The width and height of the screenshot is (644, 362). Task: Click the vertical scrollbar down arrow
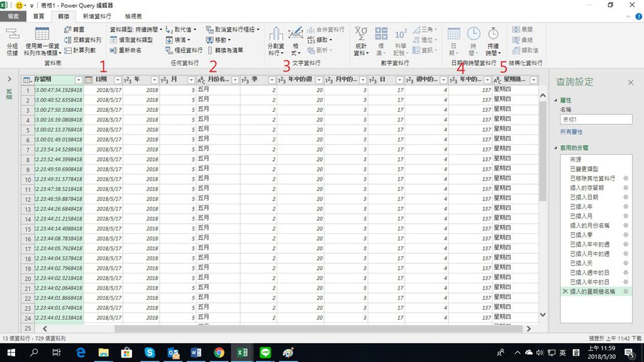543,315
